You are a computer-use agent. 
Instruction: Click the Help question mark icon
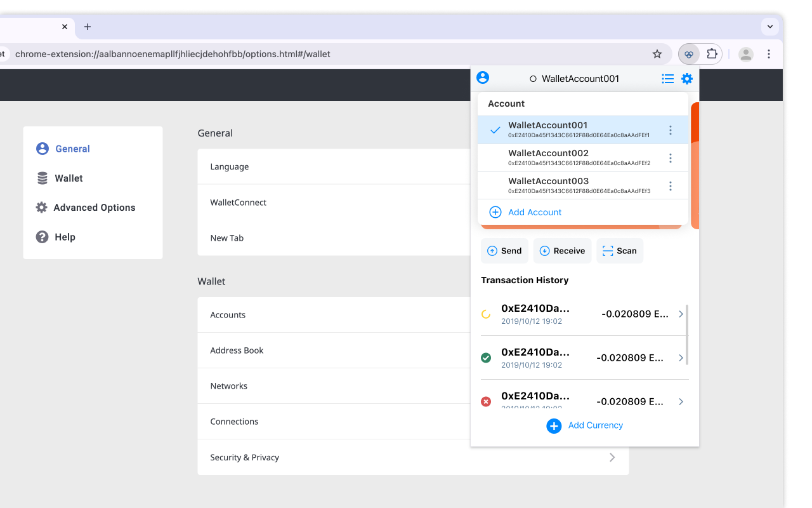tap(43, 237)
